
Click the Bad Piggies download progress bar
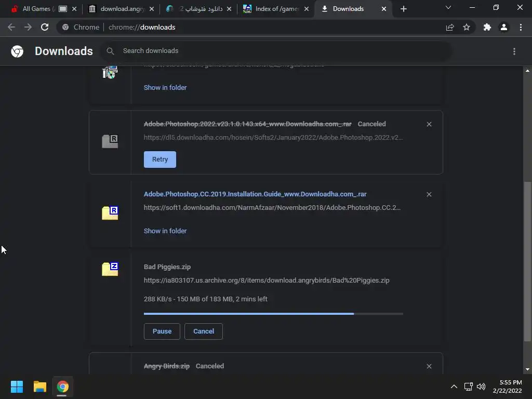pos(273,314)
